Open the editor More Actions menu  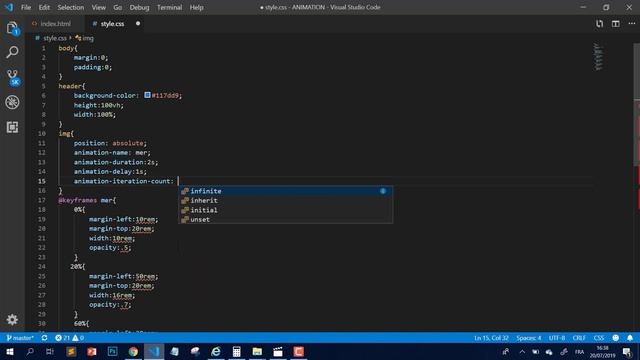click(x=631, y=24)
